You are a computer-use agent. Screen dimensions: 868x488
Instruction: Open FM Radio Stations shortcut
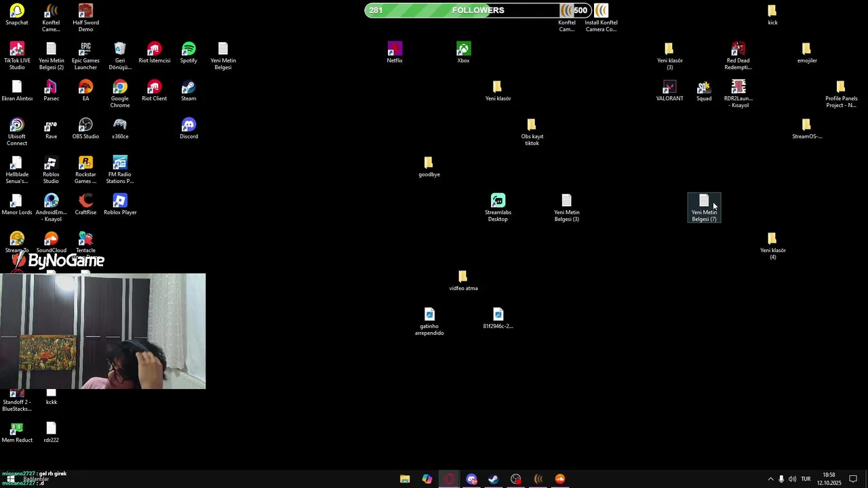click(120, 170)
